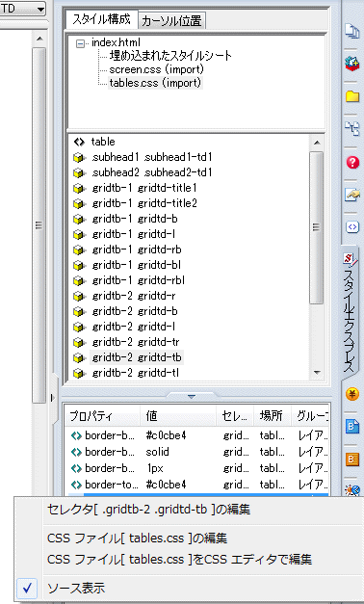Click the left pane splitter arrow

pos(53,398)
